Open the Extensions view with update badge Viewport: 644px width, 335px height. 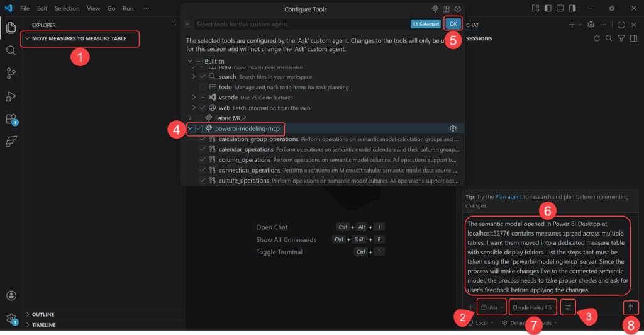point(11,119)
